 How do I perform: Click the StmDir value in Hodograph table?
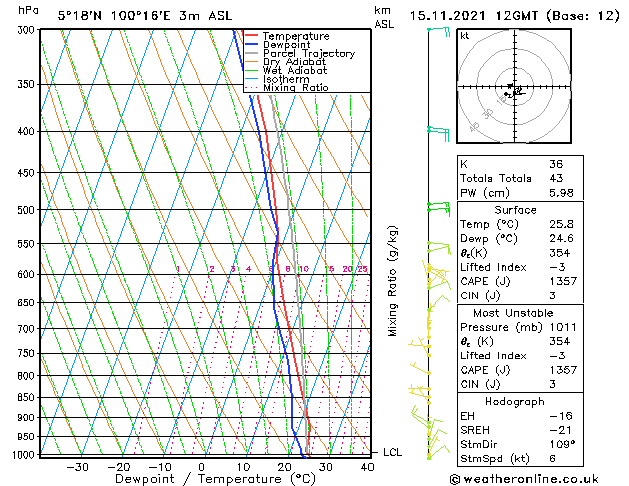pos(562,444)
